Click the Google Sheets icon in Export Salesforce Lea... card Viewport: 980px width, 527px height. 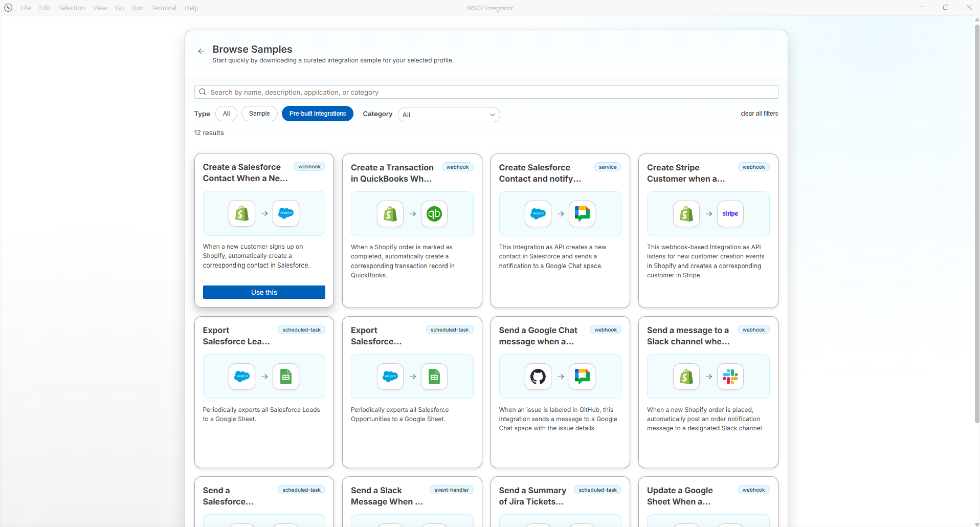tap(286, 377)
